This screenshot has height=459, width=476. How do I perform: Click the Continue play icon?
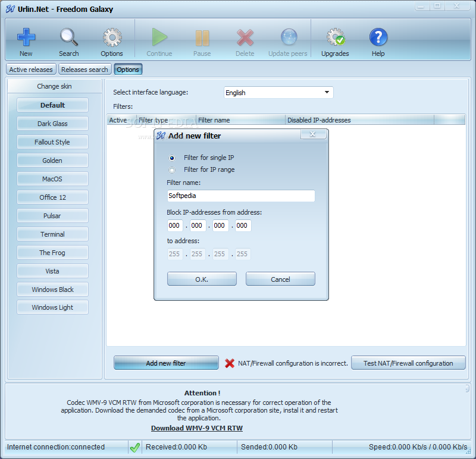pos(159,37)
